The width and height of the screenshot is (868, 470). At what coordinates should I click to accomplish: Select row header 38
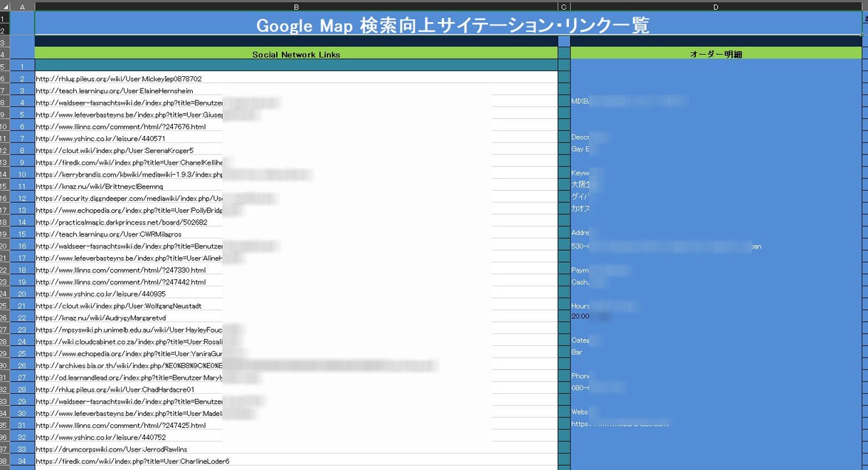(x=4, y=461)
